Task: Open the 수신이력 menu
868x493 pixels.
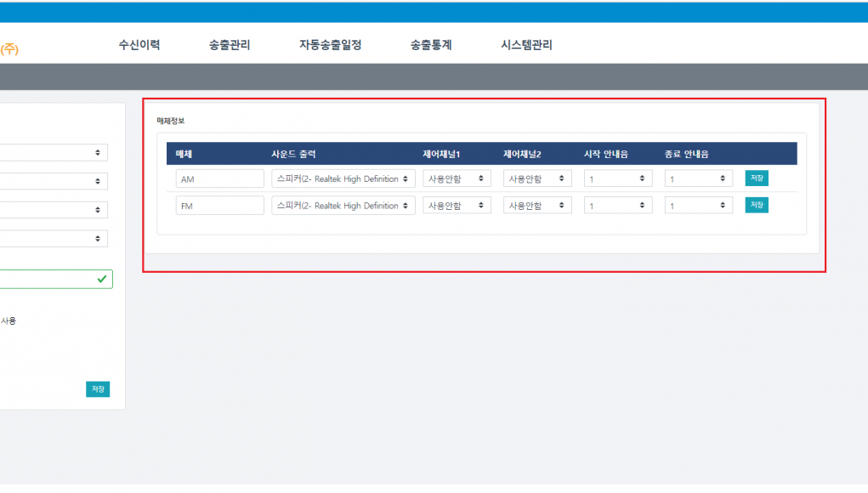Action: (139, 45)
